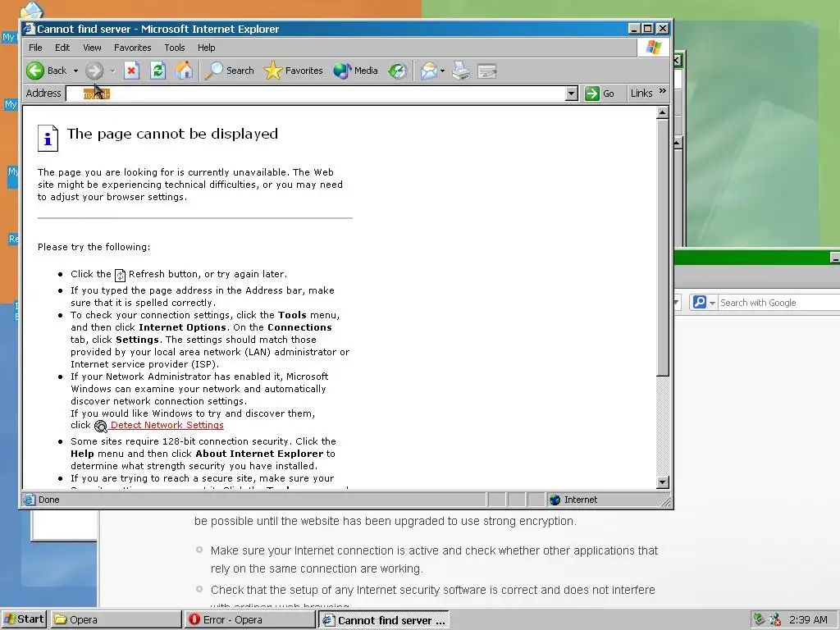Open the History toolbar icon
Viewport: 840px width, 630px height.
click(398, 71)
